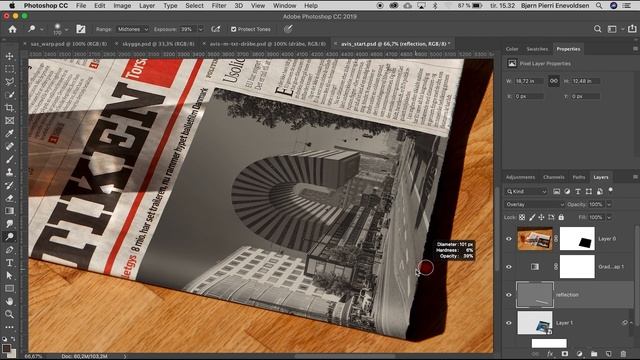The width and height of the screenshot is (640, 360).
Task: Select the Pen tool
Action: click(x=9, y=250)
